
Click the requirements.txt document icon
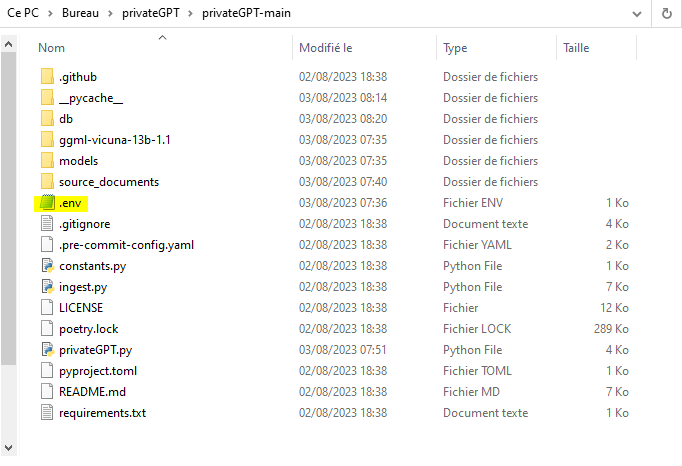coord(47,413)
